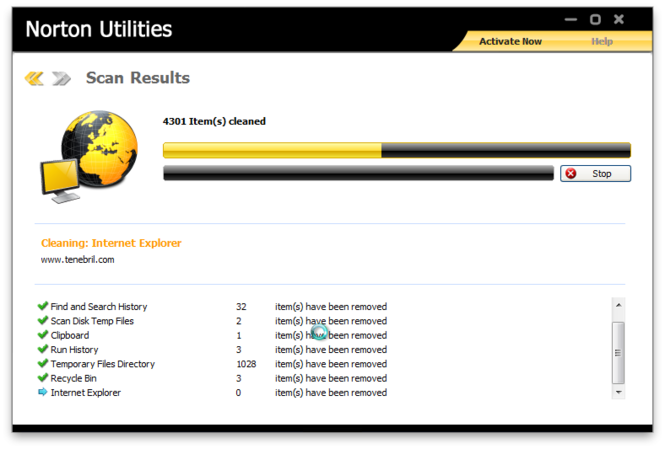This screenshot has height=449, width=665.
Task: Click the www.tenebril.com text
Action: click(x=78, y=260)
